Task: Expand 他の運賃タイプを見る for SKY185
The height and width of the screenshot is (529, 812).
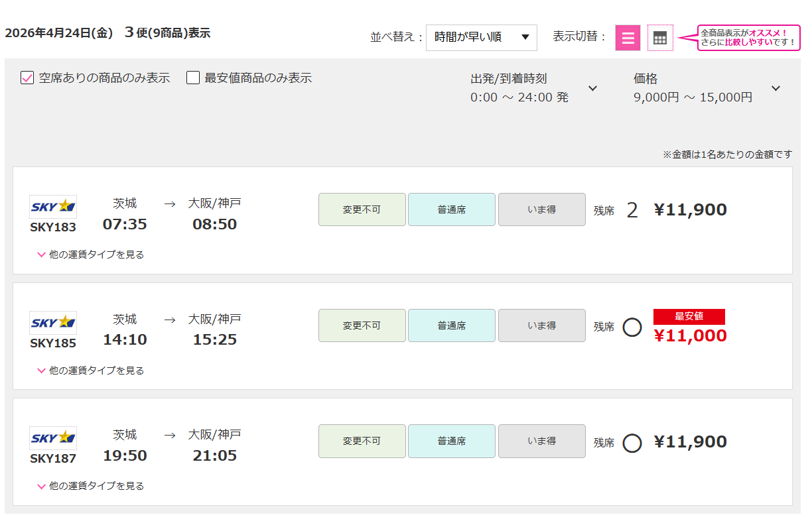Action: point(91,371)
